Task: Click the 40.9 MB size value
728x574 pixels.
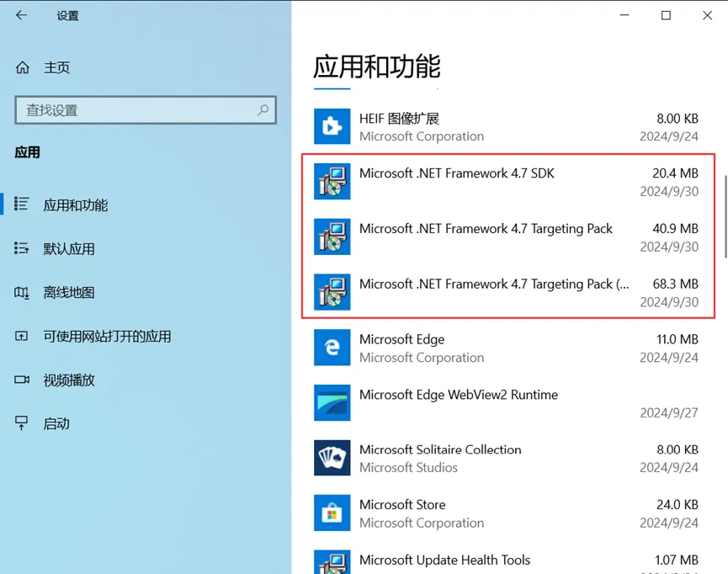Action: (675, 228)
